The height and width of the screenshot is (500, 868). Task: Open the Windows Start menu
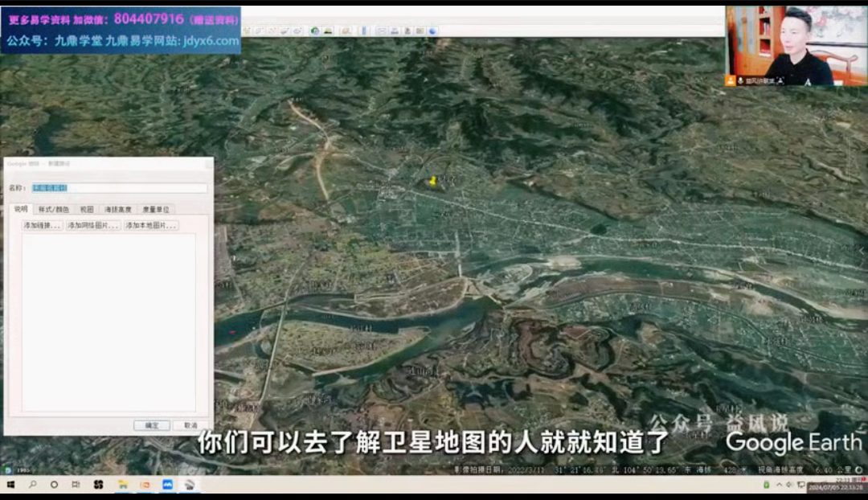click(11, 485)
